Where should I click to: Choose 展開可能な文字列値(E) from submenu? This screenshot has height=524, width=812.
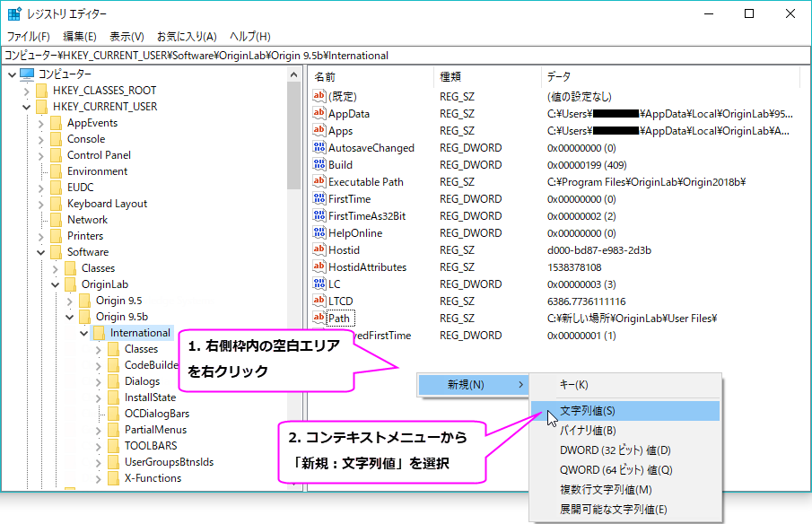(x=625, y=509)
